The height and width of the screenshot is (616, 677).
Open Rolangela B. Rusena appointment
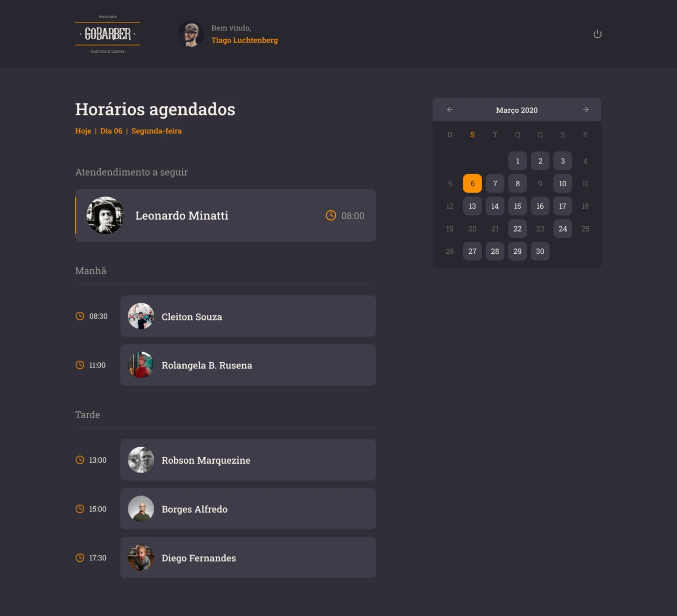248,365
